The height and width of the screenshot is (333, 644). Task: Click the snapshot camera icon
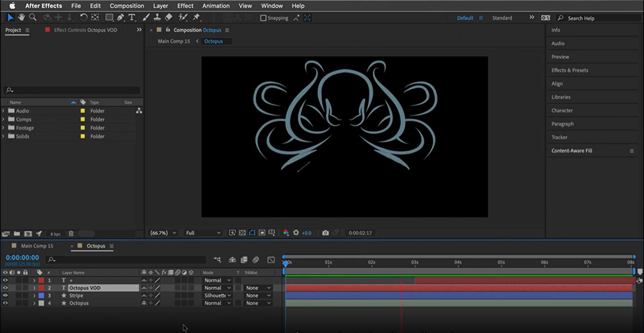[x=325, y=233]
